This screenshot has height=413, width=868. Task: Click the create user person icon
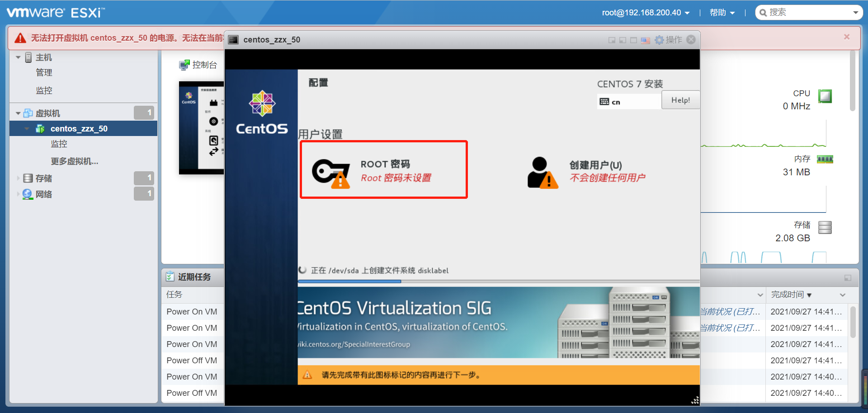(542, 173)
